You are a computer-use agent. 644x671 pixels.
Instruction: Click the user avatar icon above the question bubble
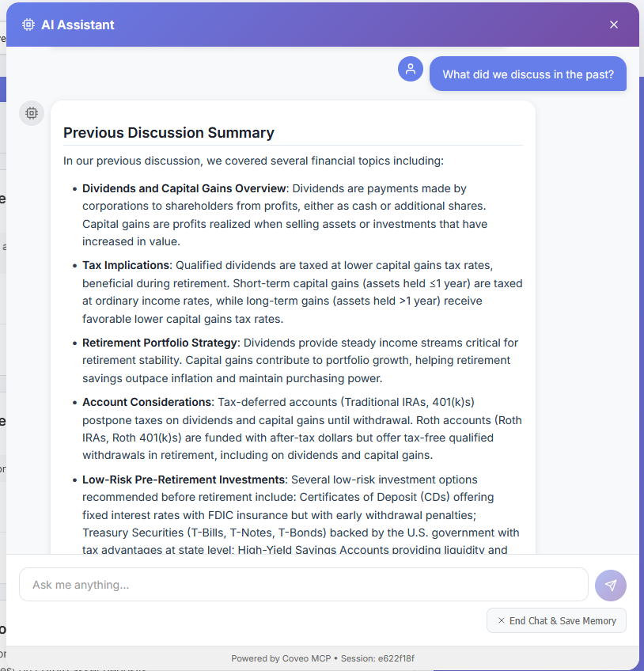[411, 69]
